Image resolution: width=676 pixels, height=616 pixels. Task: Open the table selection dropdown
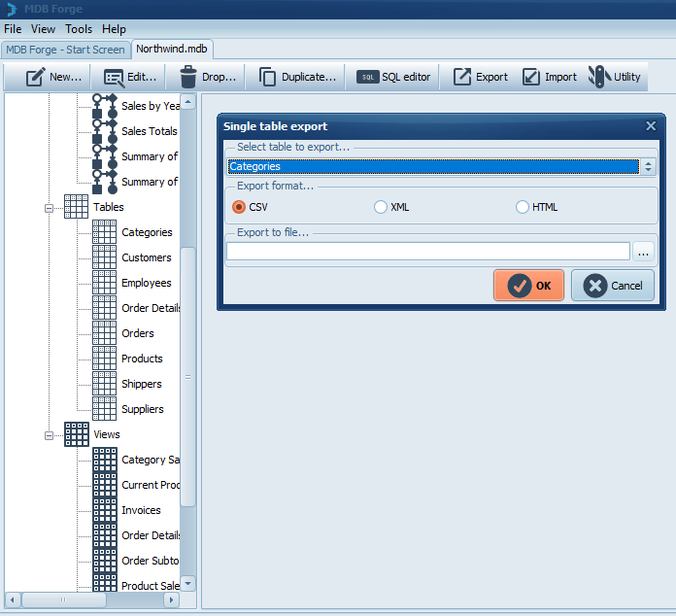tap(649, 167)
